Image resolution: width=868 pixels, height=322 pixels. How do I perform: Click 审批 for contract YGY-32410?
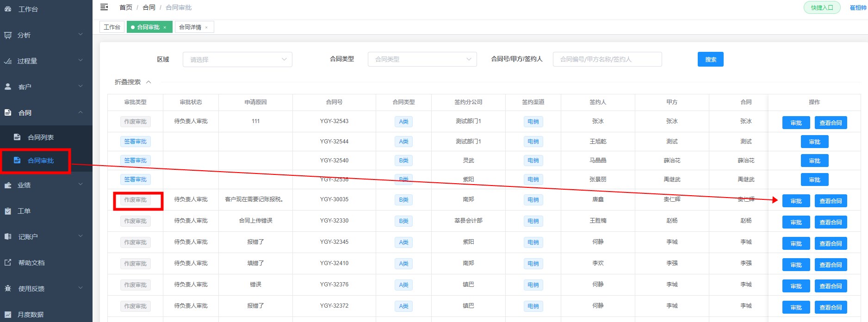coord(796,265)
